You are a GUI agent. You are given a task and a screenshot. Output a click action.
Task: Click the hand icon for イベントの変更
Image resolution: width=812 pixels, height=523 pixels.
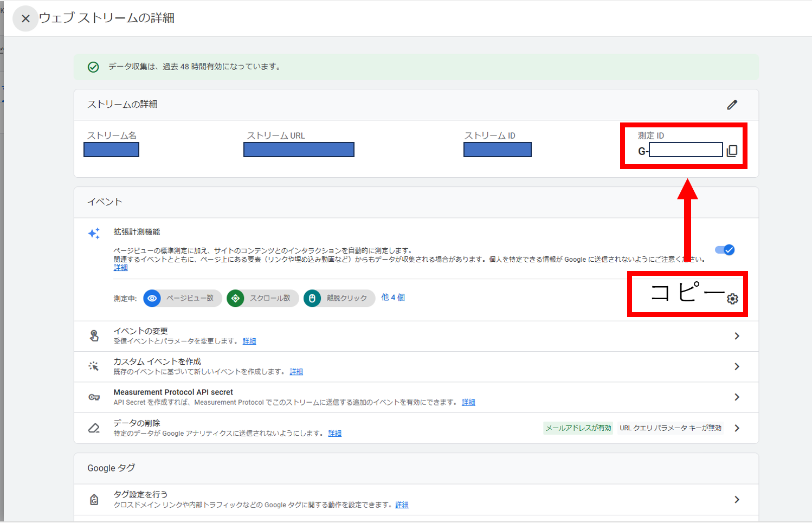coord(94,336)
